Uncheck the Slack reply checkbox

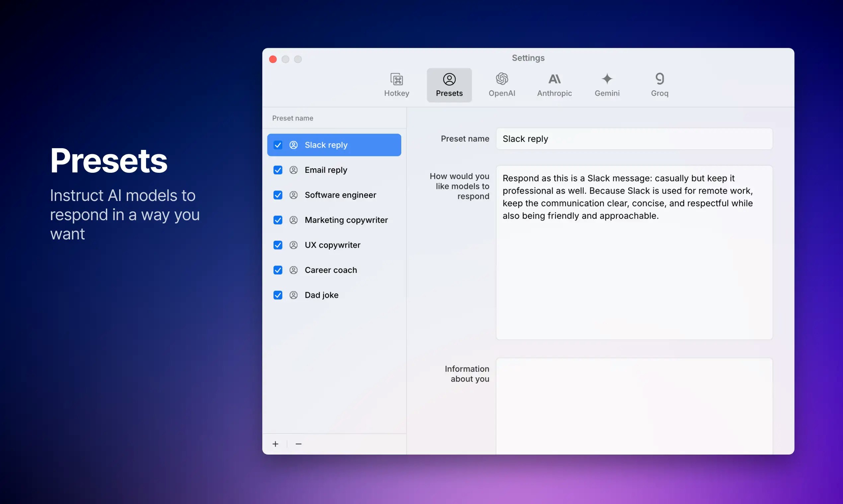click(278, 145)
